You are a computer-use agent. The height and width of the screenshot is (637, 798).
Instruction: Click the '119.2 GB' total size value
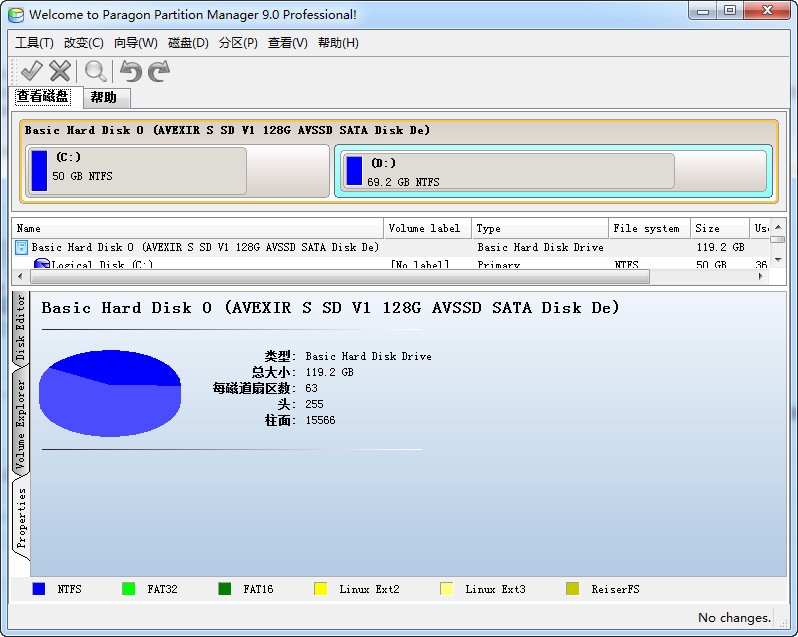coord(329,372)
